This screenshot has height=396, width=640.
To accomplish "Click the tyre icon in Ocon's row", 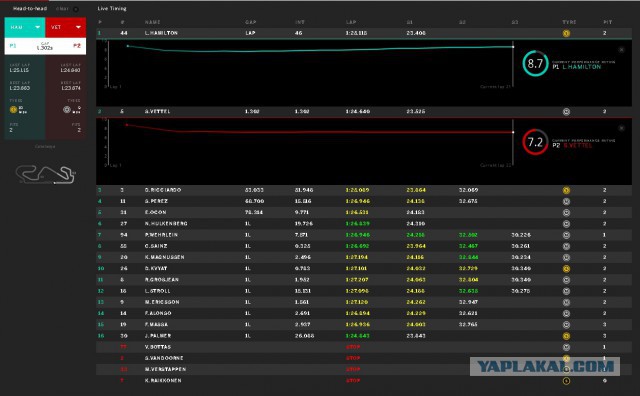I will coord(566,213).
